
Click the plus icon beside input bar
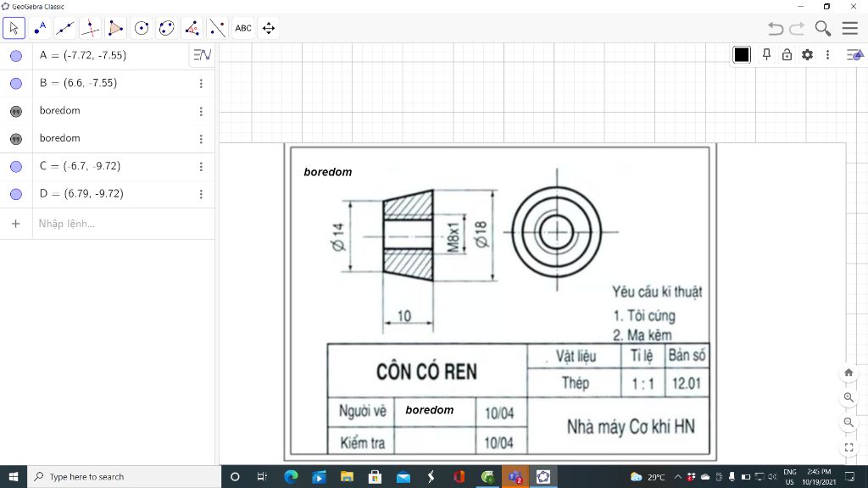[15, 224]
